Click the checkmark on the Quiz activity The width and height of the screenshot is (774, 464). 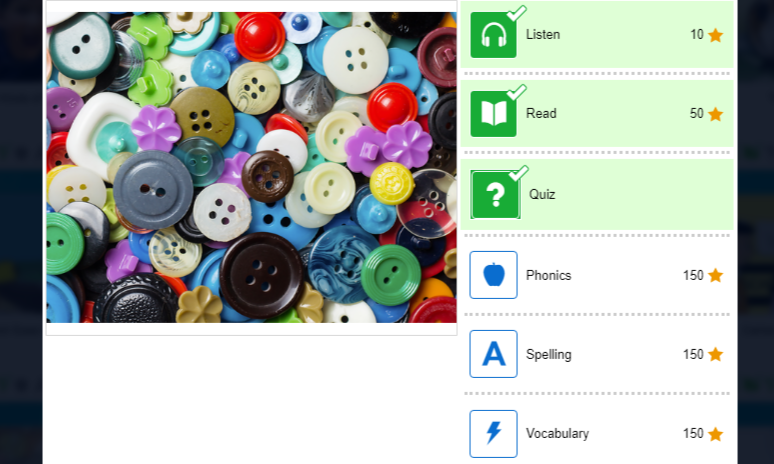click(x=518, y=173)
